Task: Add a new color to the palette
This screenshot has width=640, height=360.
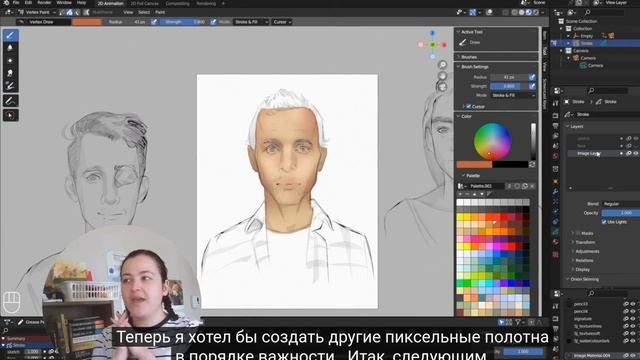Action: [460, 194]
